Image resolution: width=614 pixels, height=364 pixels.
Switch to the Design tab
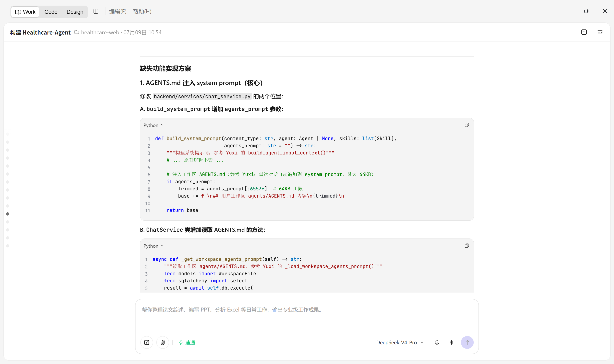point(75,12)
